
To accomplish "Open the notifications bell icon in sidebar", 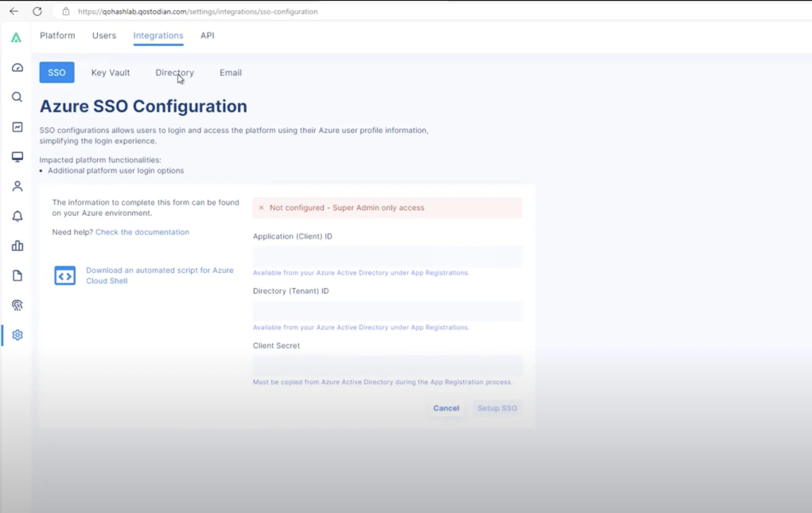I will coord(17,216).
